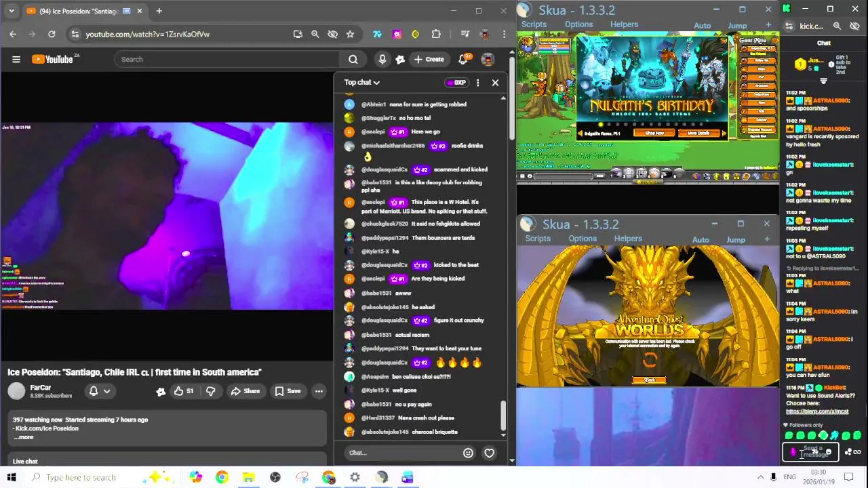Open the Top chat mode dropdown
The height and width of the screenshot is (488, 868).
(x=361, y=83)
